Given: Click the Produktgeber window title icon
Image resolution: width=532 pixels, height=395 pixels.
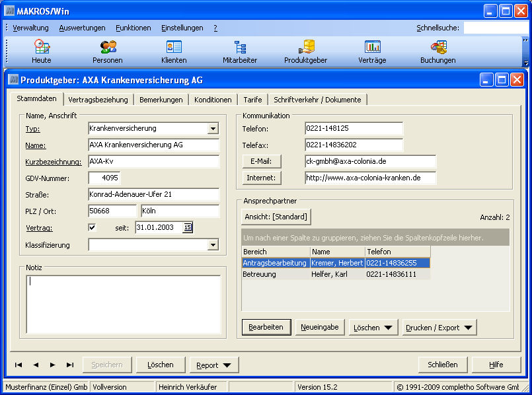Looking at the screenshot, I should (x=13, y=80).
